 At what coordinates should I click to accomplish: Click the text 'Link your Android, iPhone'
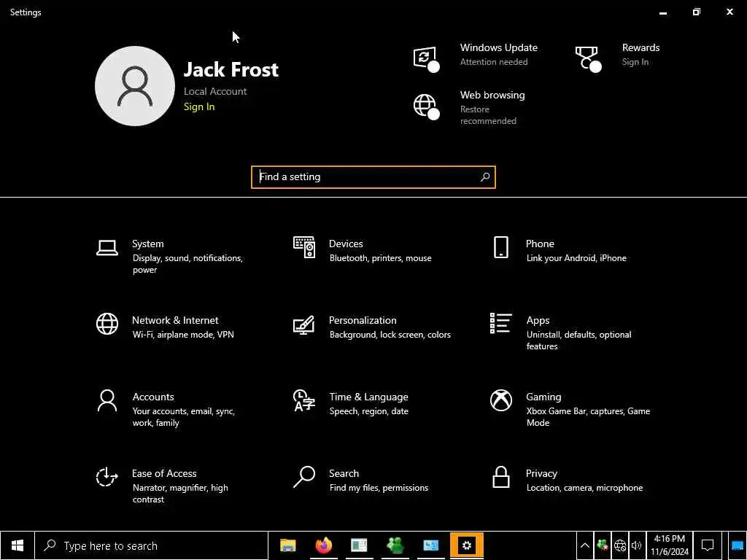coord(576,258)
